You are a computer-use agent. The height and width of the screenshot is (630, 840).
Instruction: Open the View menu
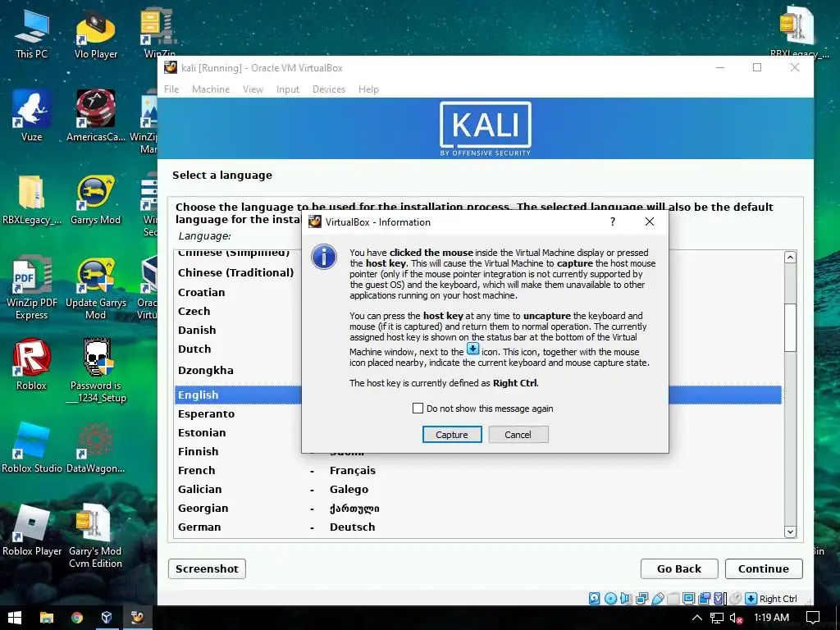[253, 89]
